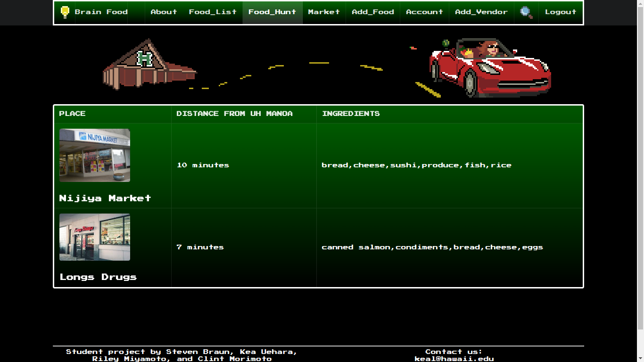Click the Logout button

[x=561, y=12]
